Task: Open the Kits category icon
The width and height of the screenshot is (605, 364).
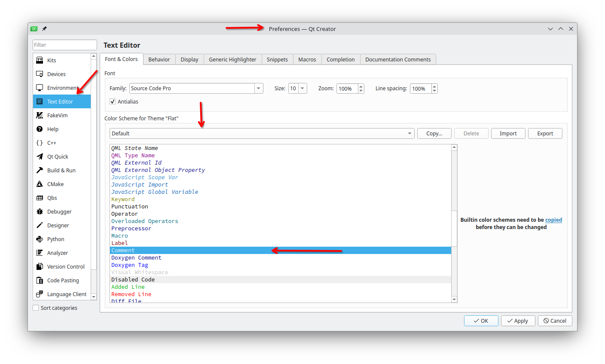Action: [x=40, y=60]
